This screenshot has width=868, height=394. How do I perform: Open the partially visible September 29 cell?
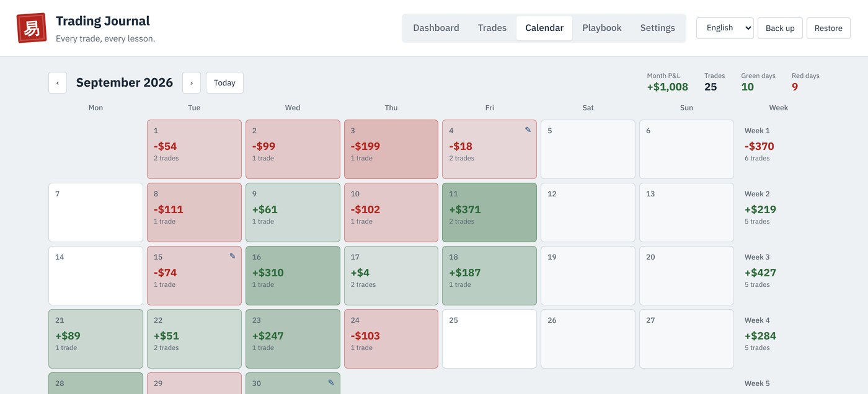(194, 383)
